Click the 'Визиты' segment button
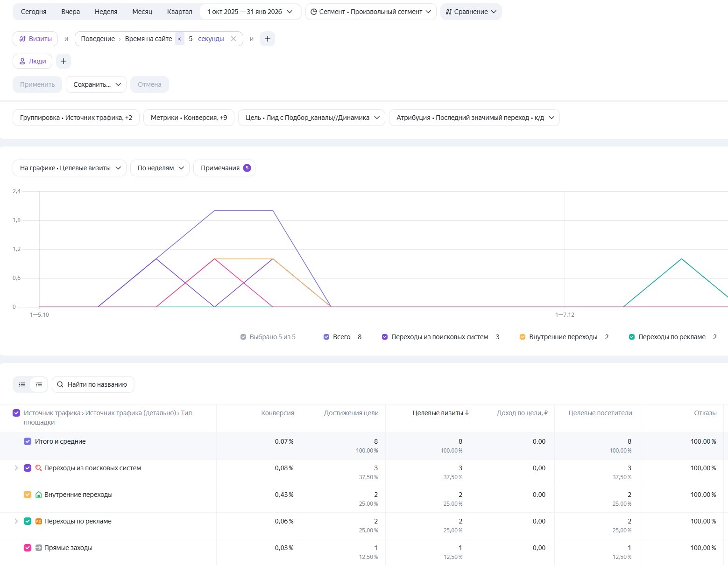Viewport: 728px width, 565px height. coord(35,39)
